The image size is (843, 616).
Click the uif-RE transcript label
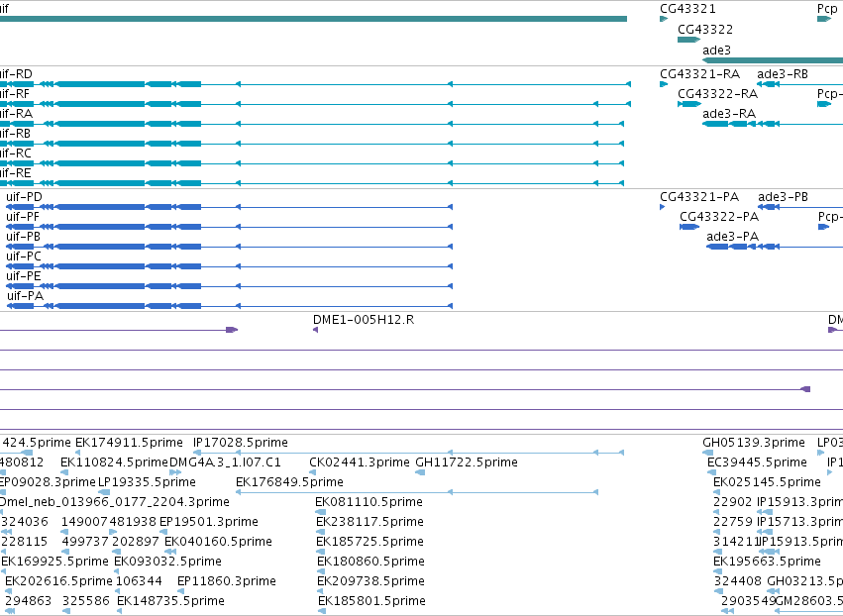pos(15,173)
